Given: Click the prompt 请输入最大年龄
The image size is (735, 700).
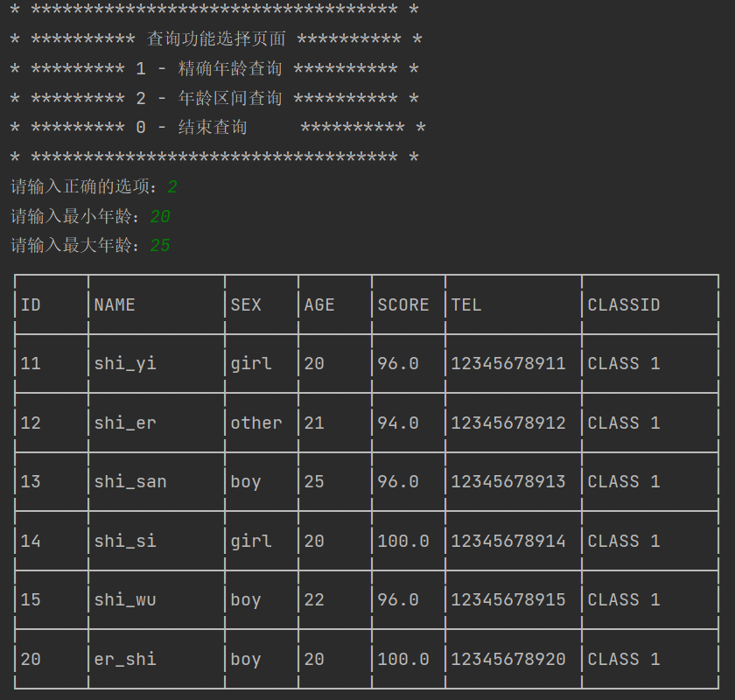Looking at the screenshot, I should [x=71, y=245].
